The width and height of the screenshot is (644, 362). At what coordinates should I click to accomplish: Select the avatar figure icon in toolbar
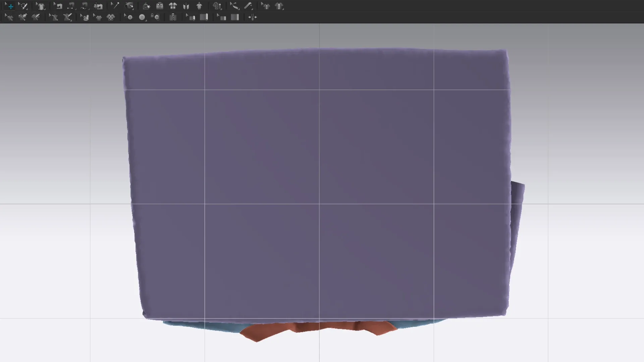click(x=199, y=6)
